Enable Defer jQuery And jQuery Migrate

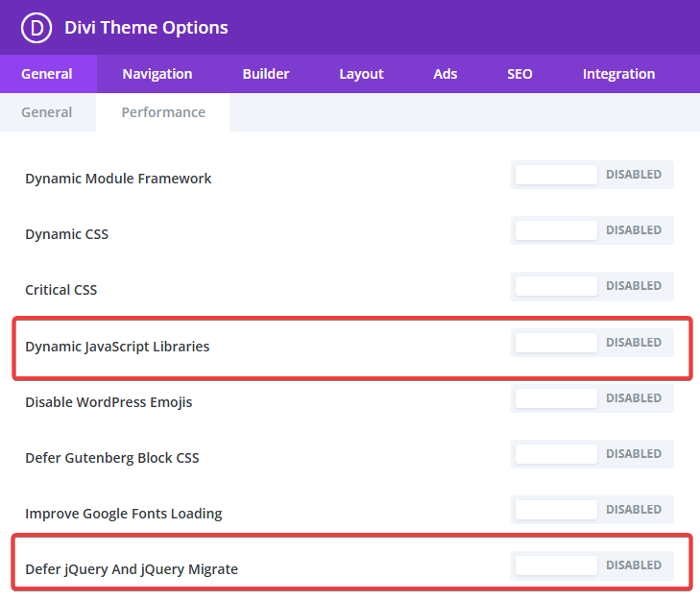591,565
